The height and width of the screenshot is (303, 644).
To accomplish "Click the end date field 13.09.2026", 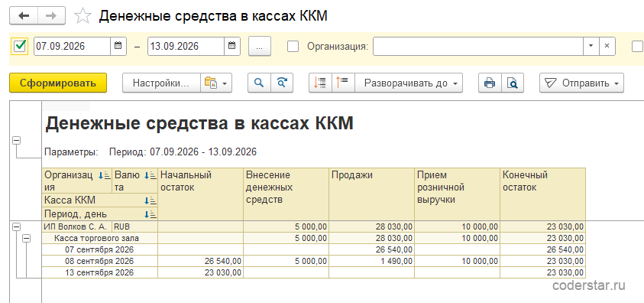I will click(x=186, y=46).
